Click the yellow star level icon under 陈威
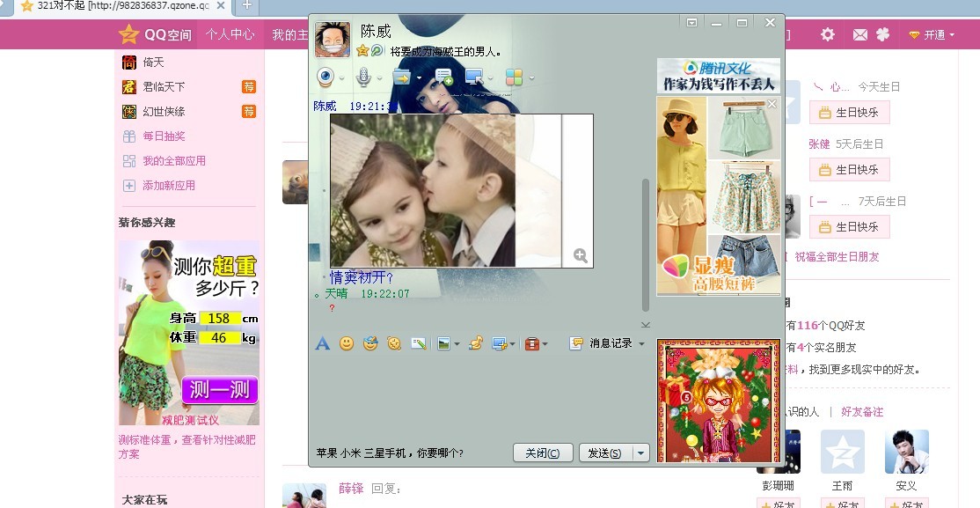Viewport: 980px width, 508px height. (362, 51)
